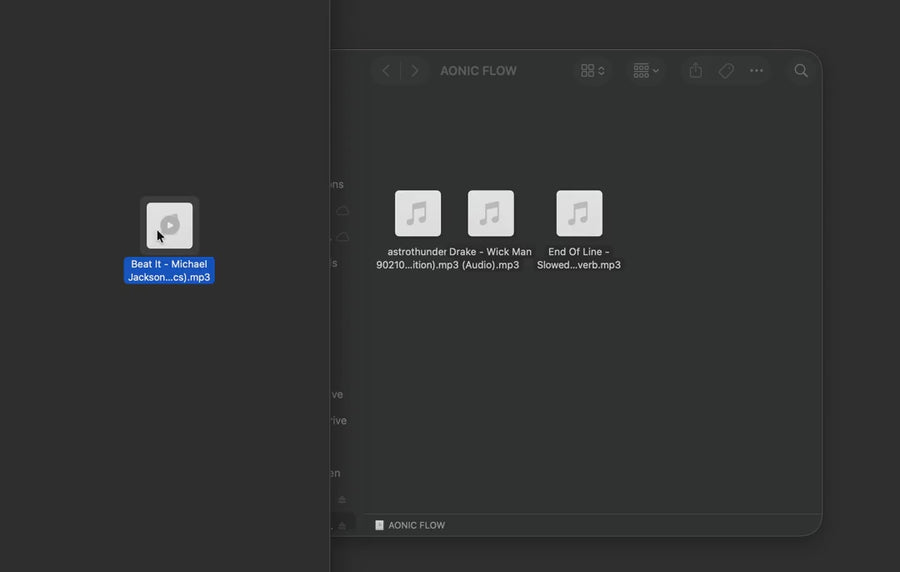Click AONIC FLOW in the path bar

(416, 525)
